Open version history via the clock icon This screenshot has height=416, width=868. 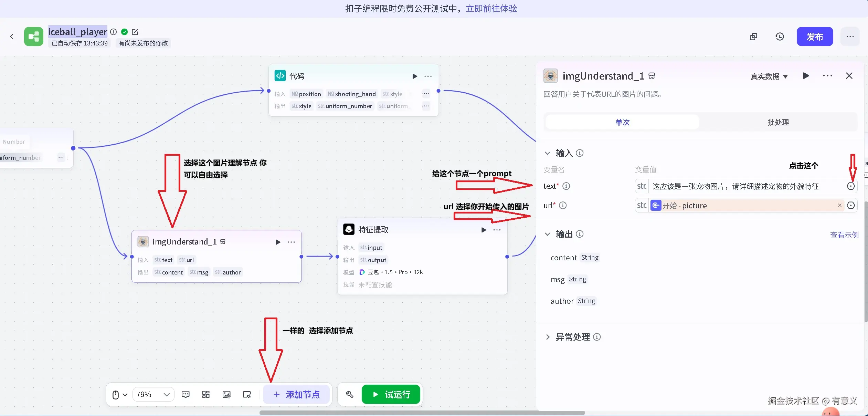[x=780, y=36]
